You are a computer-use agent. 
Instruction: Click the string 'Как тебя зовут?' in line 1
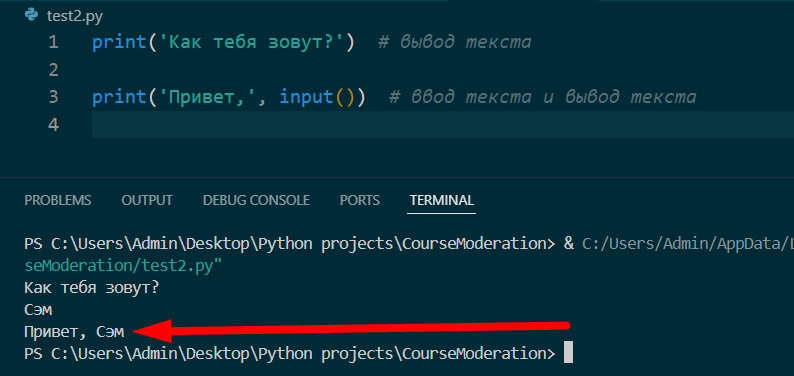(252, 43)
